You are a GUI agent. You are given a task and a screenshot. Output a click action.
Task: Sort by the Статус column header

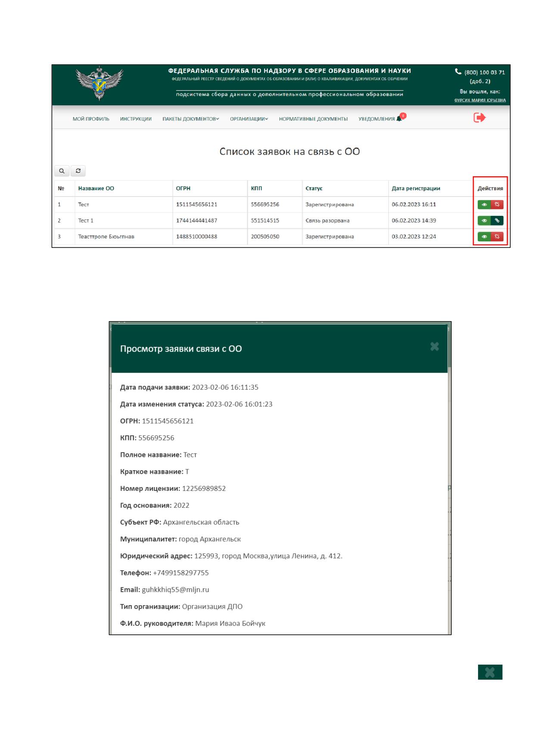point(314,188)
